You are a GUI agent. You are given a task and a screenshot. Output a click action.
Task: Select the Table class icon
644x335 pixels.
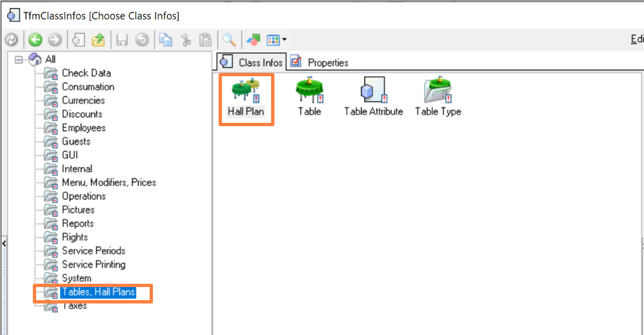310,97
